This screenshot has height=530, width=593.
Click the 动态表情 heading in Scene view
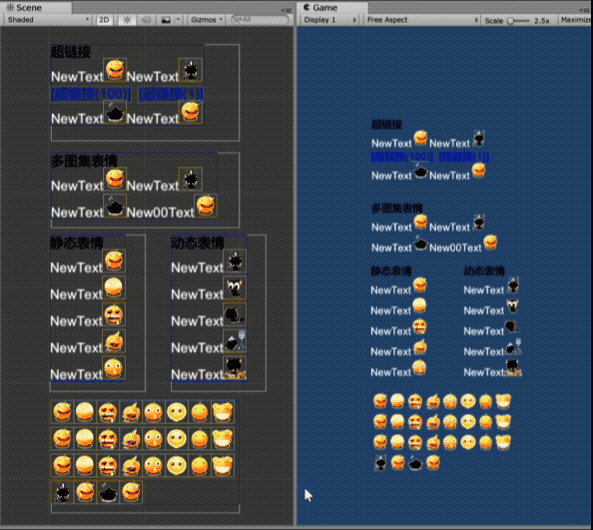pos(197,242)
